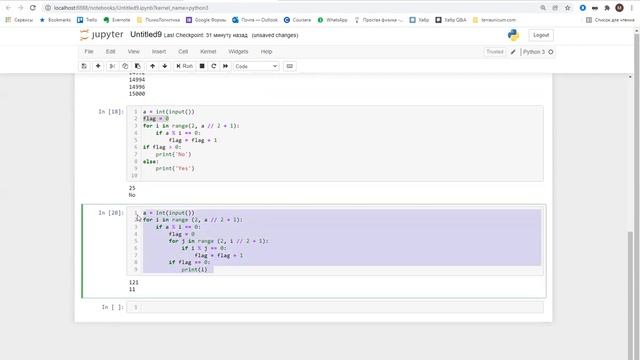
Task: Run the selected cell
Action: click(184, 66)
